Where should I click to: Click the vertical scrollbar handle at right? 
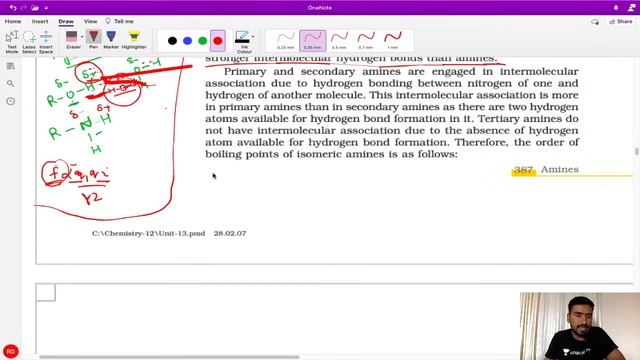[636, 151]
